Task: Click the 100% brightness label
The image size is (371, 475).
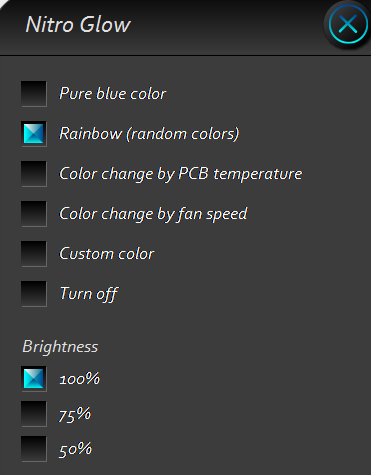Action: coord(79,379)
